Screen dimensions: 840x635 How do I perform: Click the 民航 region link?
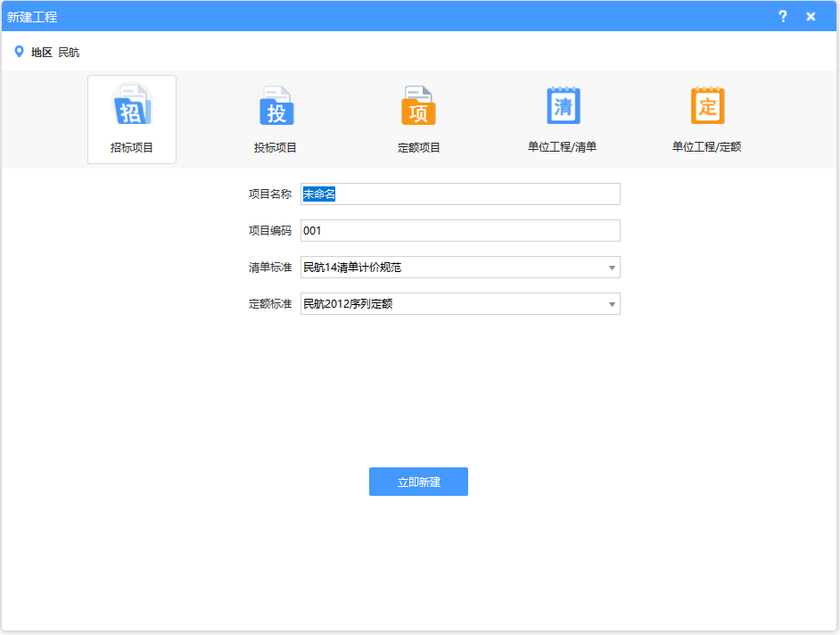[x=69, y=53]
